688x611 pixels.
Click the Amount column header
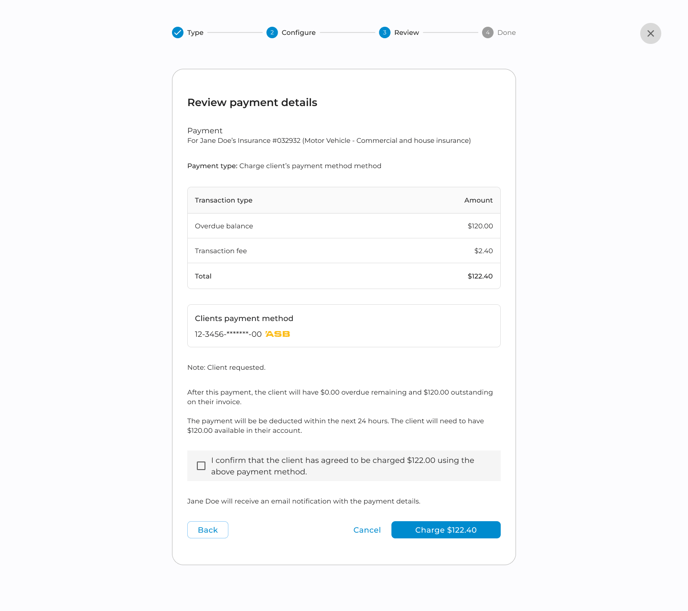click(478, 200)
